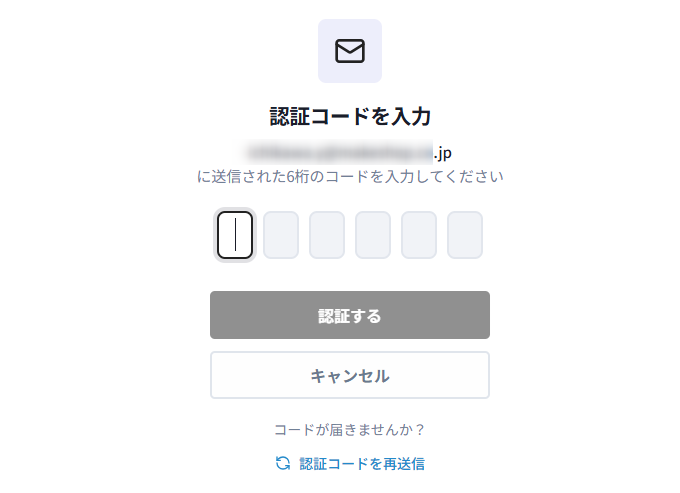Viewport: 680px width, 493px height.
Task: Click the キャンセル button
Action: pos(350,376)
